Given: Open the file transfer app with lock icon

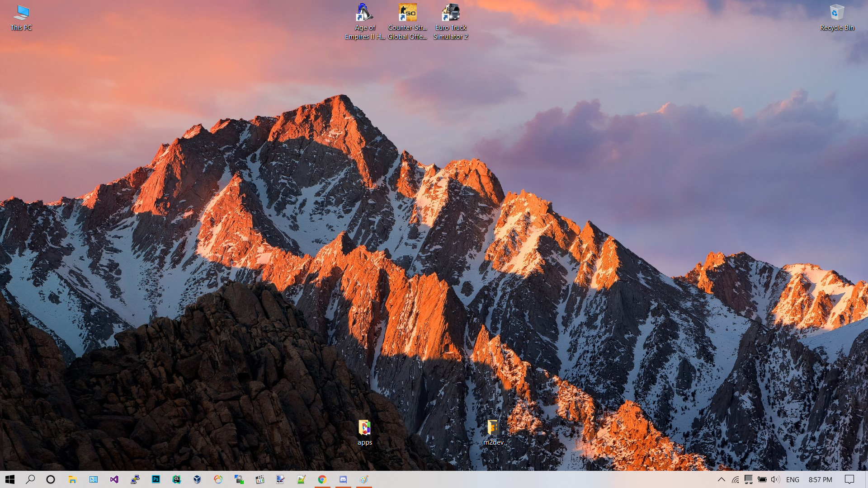Looking at the screenshot, I should (x=239, y=479).
